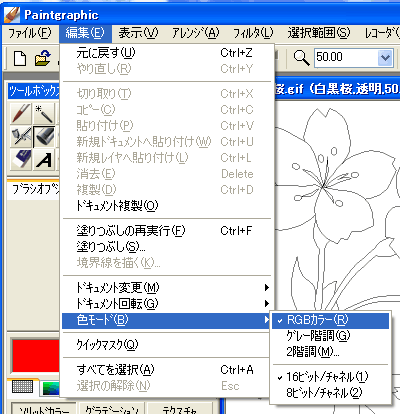Click the green-blue gradient tab icon
Screen dimensions: 400x414
coord(51,388)
